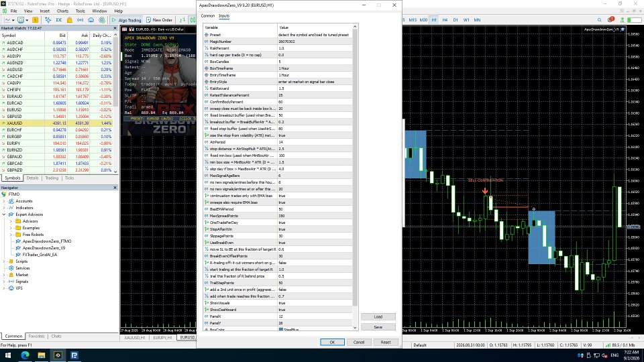
Task: Toggle the ShowDashboard value
Action: 315,310
